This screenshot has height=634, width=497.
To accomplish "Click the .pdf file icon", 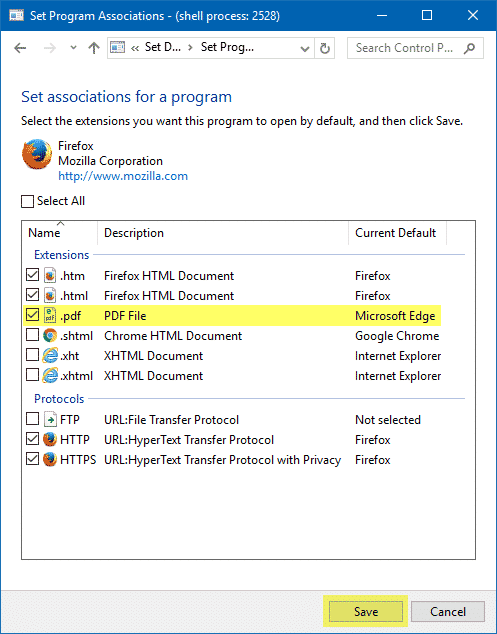I will 50,315.
